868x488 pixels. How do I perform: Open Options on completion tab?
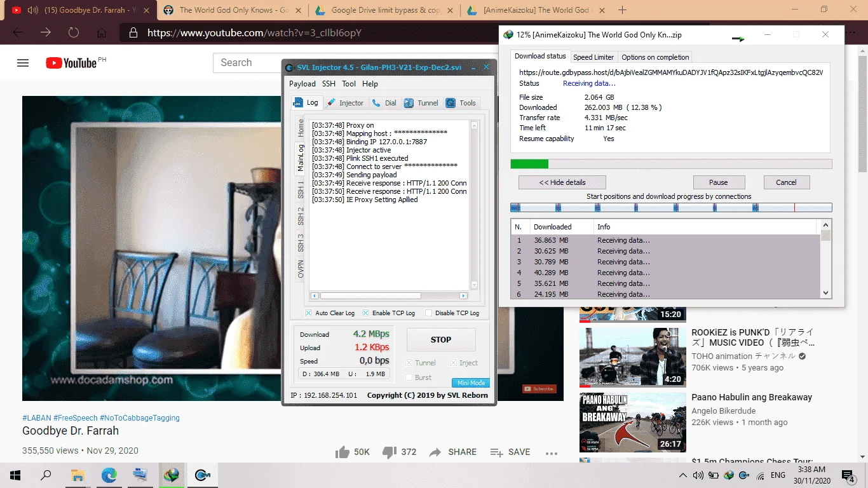click(655, 57)
